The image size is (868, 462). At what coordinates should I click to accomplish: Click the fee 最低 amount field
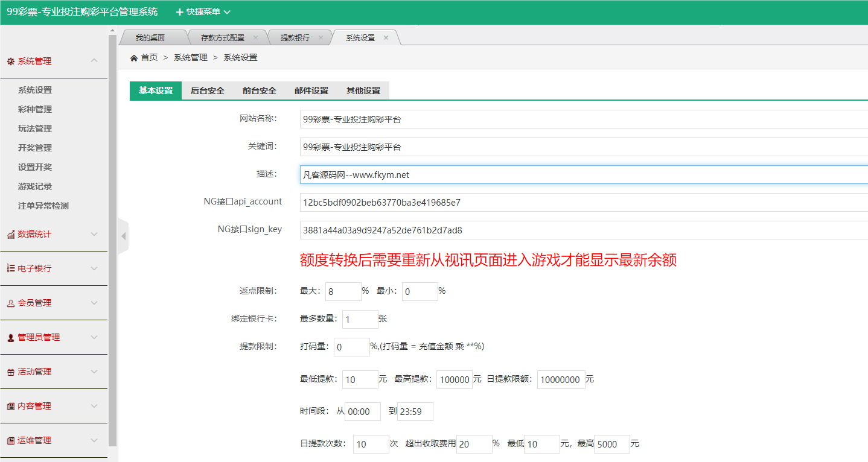(543, 445)
